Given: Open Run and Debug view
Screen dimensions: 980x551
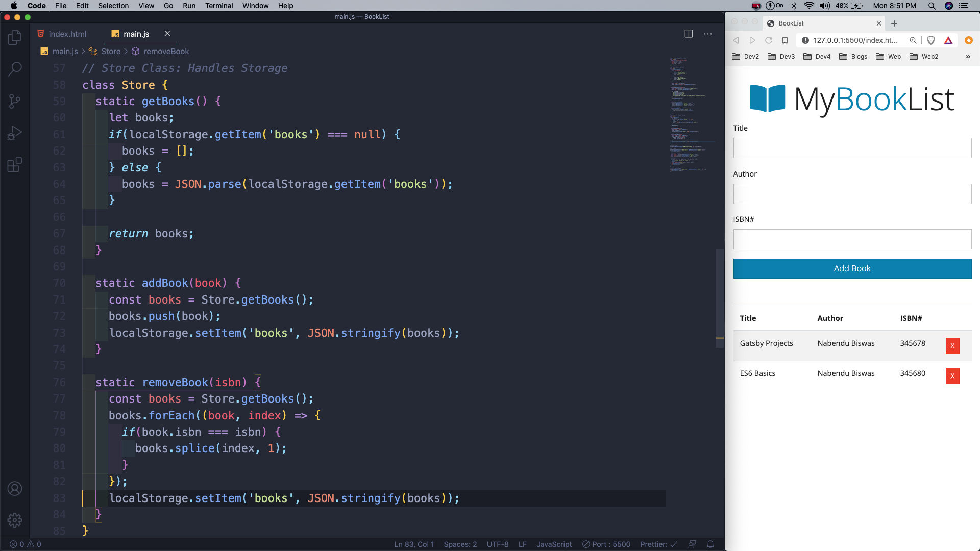Looking at the screenshot, I should (15, 133).
